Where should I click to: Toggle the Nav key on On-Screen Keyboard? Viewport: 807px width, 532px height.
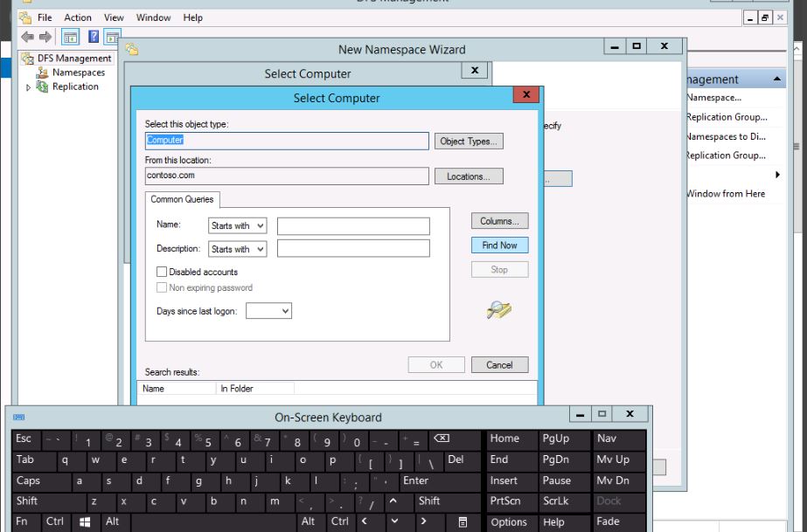click(620, 440)
